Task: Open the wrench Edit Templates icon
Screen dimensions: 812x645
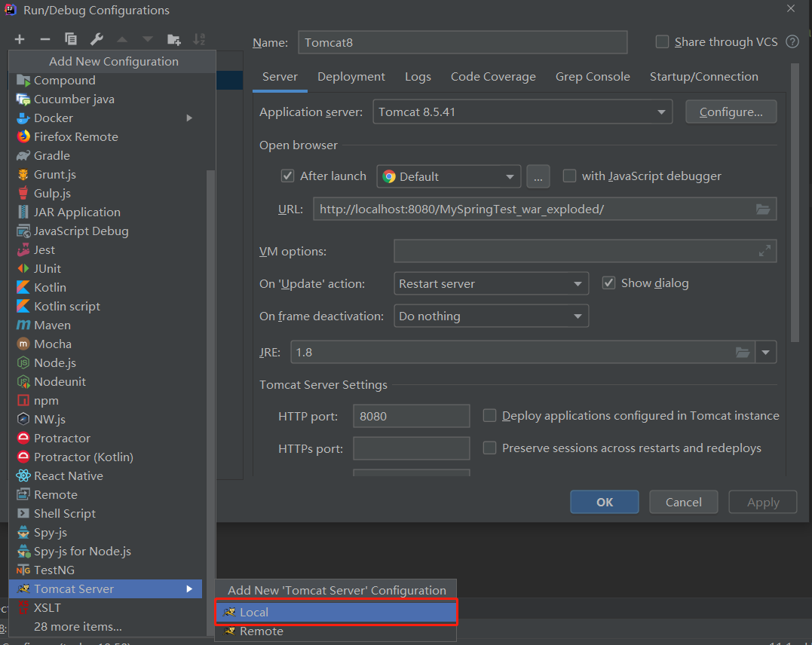Action: coord(97,39)
